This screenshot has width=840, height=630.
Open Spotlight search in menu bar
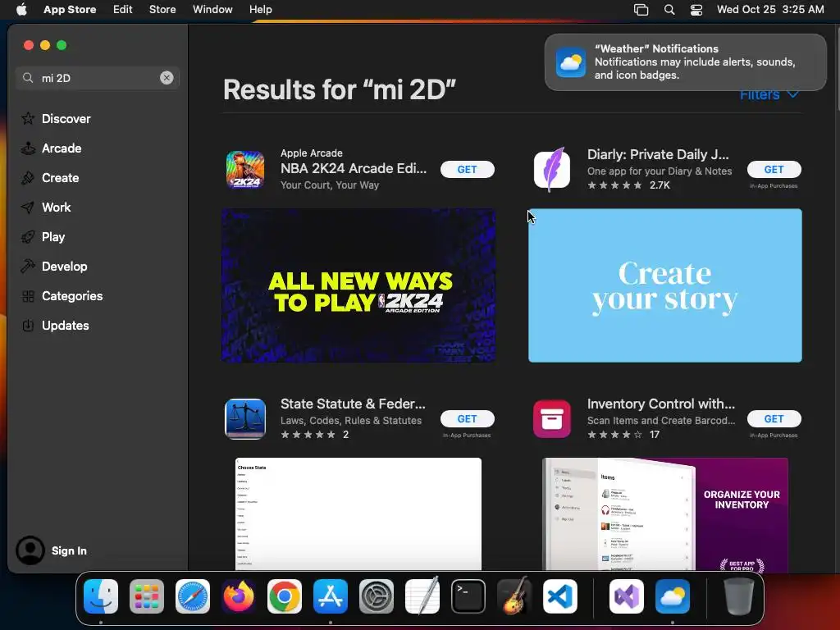669,10
